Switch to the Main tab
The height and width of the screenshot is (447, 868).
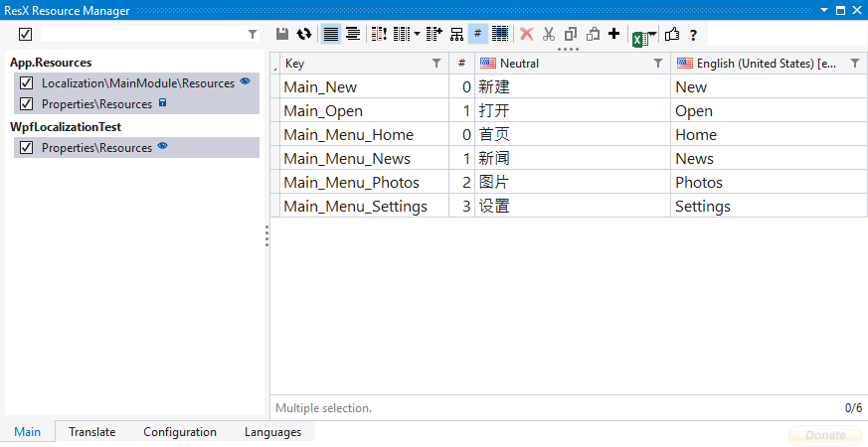pyautogui.click(x=28, y=432)
